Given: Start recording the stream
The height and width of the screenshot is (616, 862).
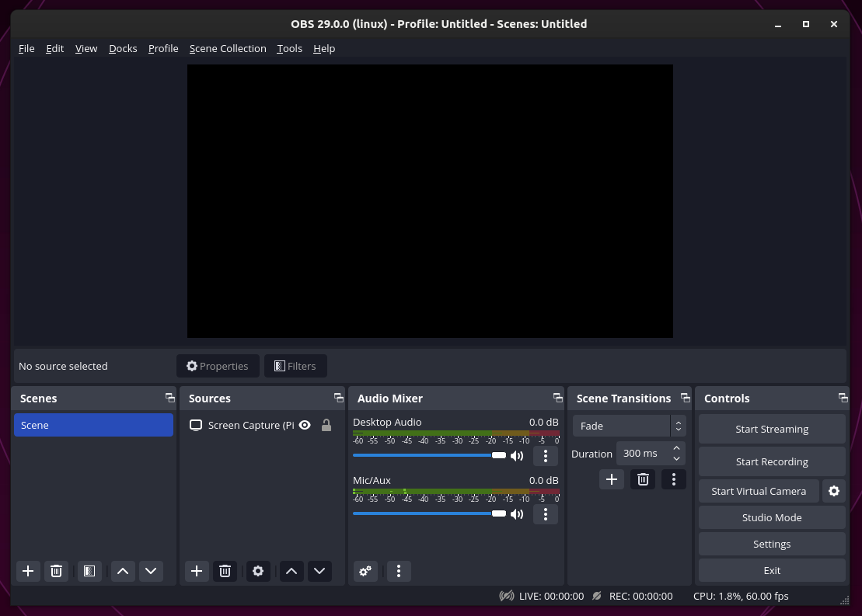Looking at the screenshot, I should pyautogui.click(x=771, y=461).
